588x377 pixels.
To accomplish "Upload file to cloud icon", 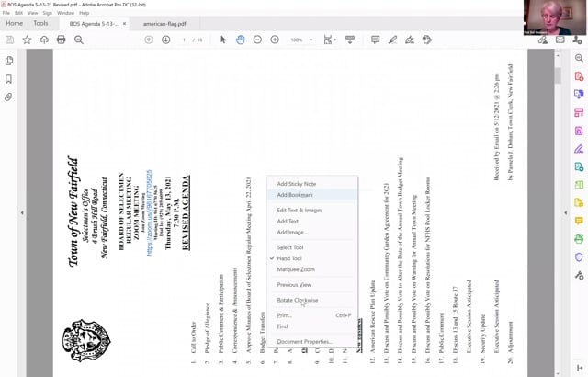I will 44,40.
